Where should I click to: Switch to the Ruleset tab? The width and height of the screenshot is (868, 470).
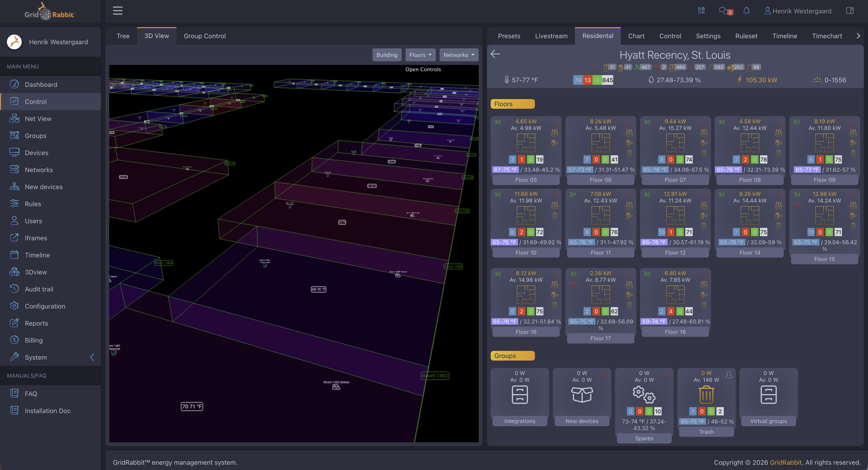[x=746, y=36]
